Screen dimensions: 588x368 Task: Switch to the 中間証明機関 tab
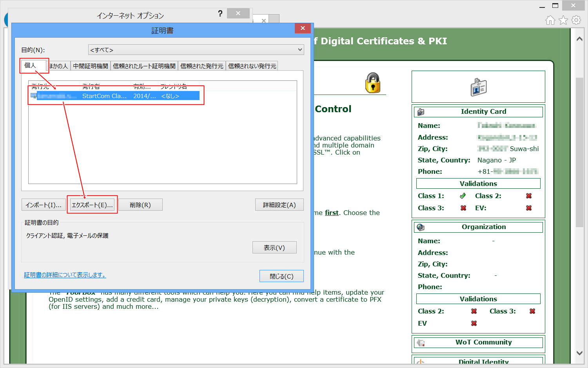coord(91,66)
